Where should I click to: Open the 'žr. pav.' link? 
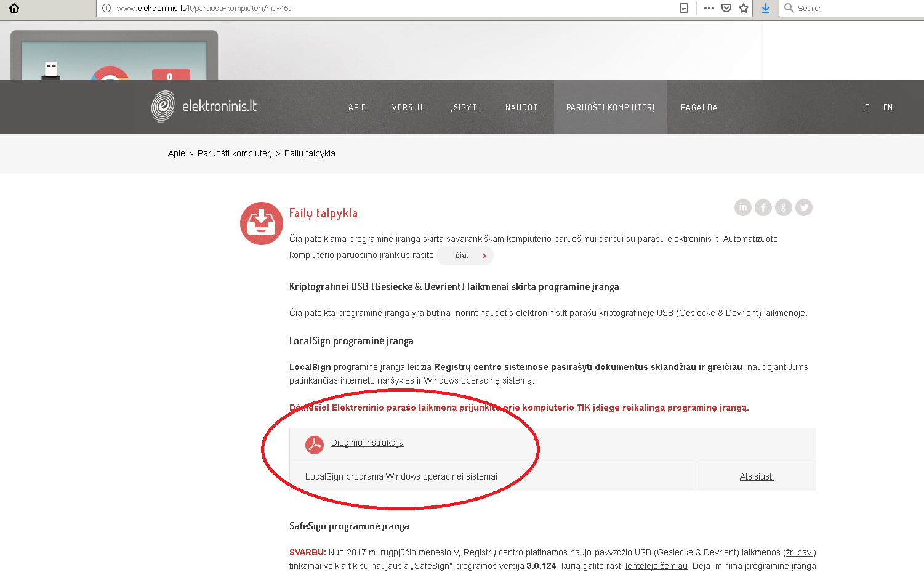point(800,552)
